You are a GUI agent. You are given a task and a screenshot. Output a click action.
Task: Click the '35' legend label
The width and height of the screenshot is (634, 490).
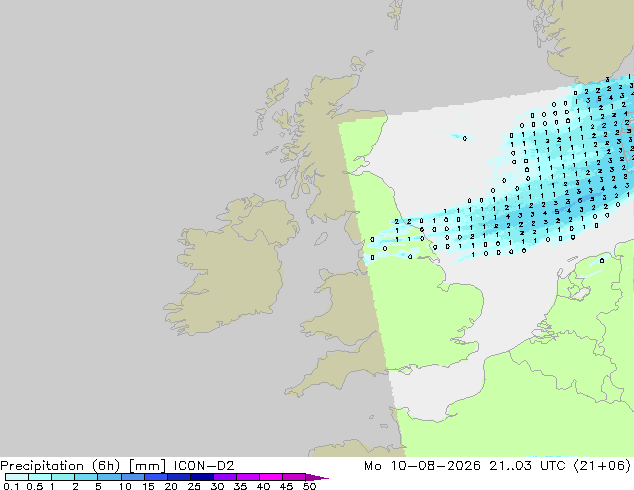(x=240, y=486)
